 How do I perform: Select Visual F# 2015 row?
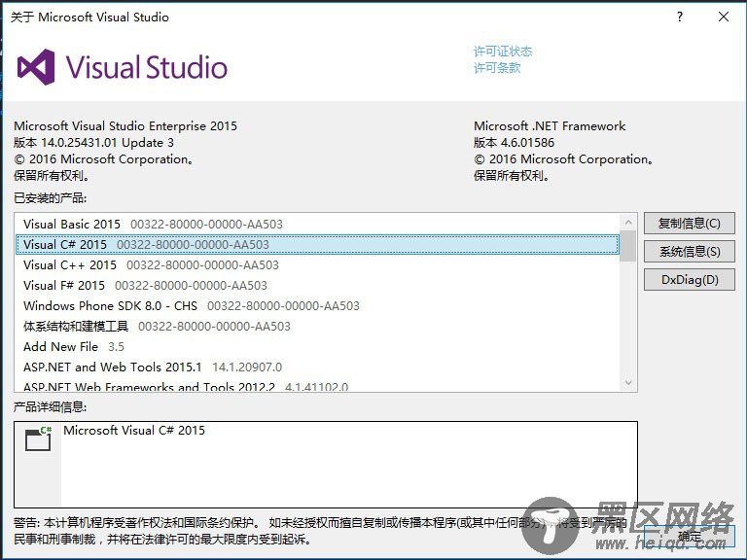[318, 285]
